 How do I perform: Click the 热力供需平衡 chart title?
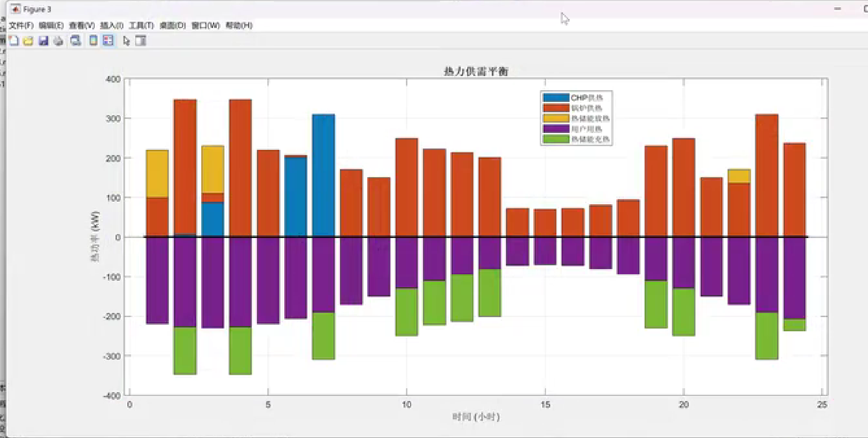[476, 72]
